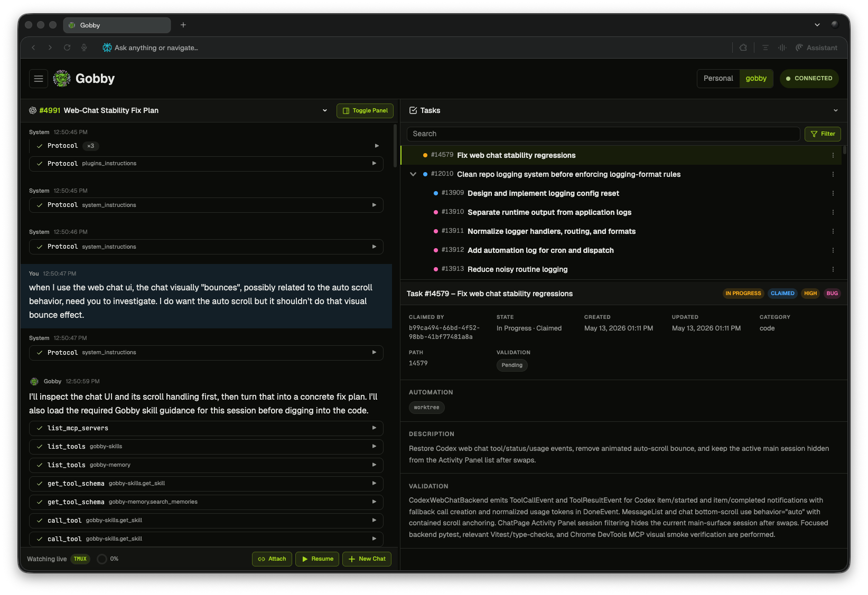Click the BUG type badge

(832, 294)
